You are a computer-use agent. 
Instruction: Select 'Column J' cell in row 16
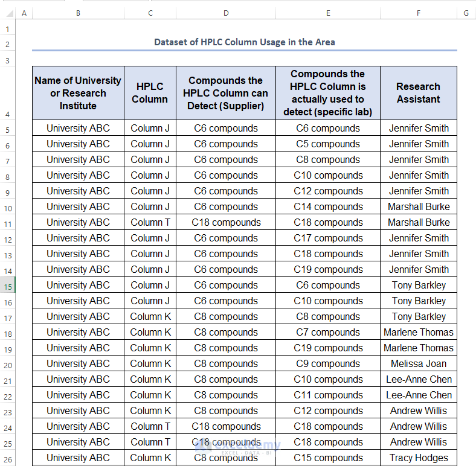[150, 301]
